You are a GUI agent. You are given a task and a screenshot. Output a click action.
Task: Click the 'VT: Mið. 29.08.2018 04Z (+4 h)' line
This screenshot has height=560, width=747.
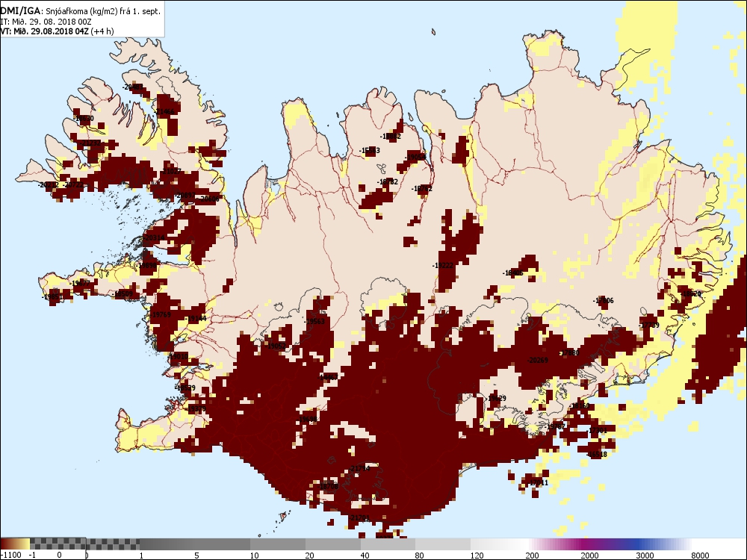[57, 31]
